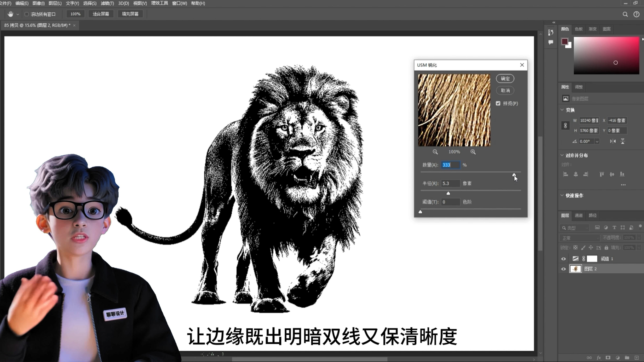Hide the 阈值 1 adjustment layer
Image resolution: width=644 pixels, height=362 pixels.
point(563,259)
